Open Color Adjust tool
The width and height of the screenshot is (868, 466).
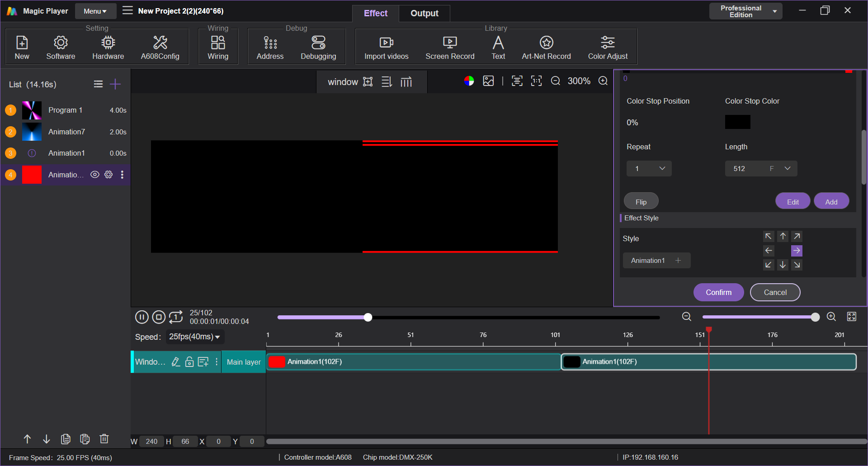click(608, 47)
